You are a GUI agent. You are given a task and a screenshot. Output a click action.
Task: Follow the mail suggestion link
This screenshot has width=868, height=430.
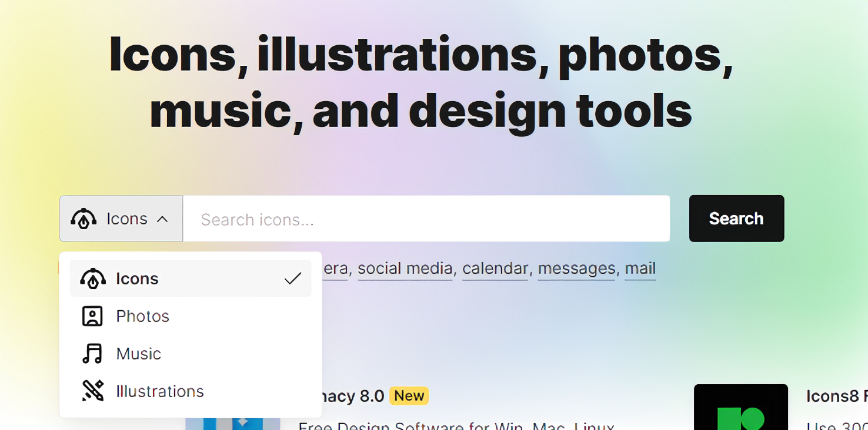click(640, 268)
